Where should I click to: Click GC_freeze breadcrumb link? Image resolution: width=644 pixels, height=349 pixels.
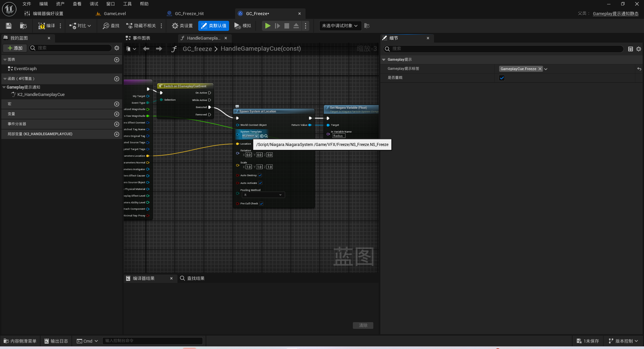(197, 49)
